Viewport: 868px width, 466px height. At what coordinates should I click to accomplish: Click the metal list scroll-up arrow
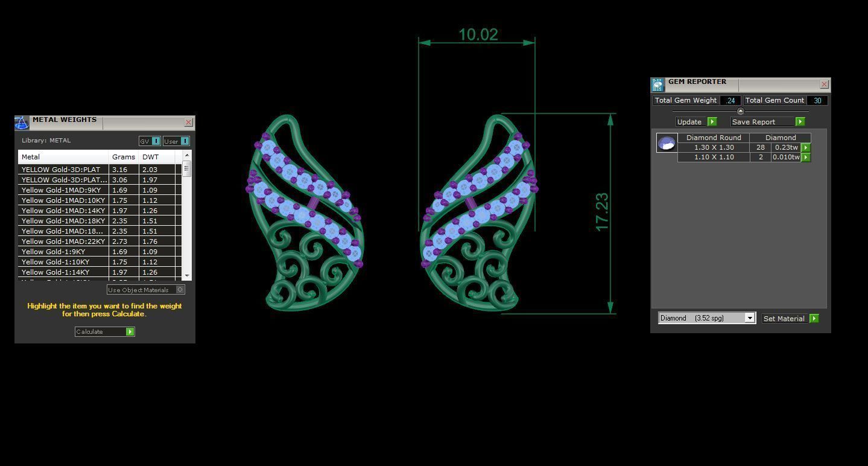[186, 155]
